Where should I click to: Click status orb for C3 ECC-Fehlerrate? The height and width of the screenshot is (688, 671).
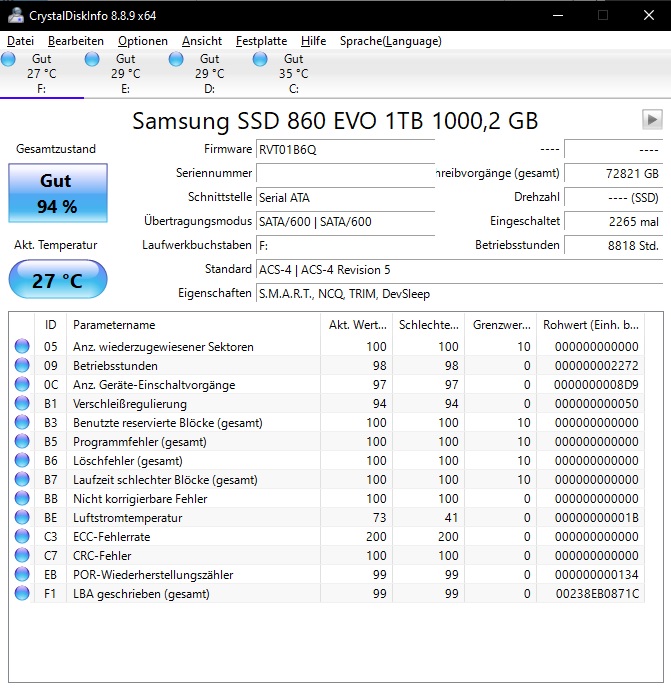pos(22,536)
